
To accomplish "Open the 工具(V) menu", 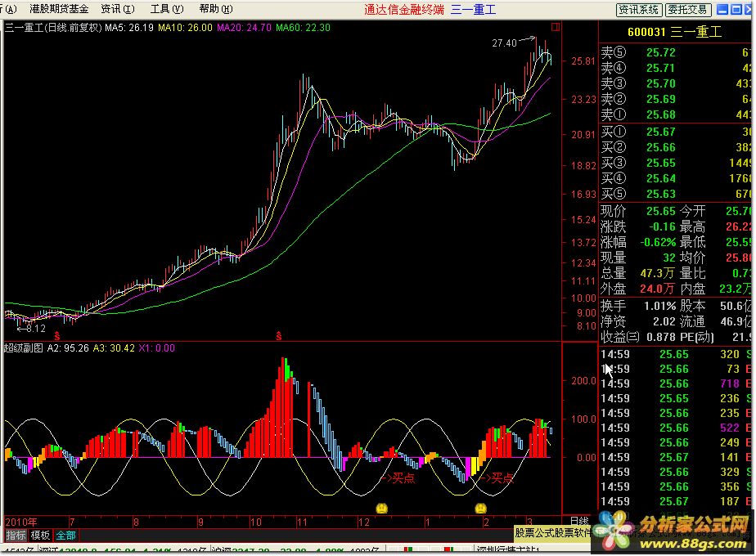I will (x=166, y=9).
